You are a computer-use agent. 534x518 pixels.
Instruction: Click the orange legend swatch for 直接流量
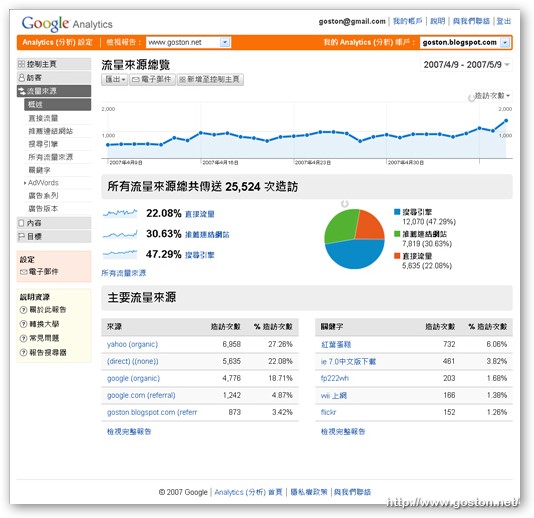click(x=397, y=256)
